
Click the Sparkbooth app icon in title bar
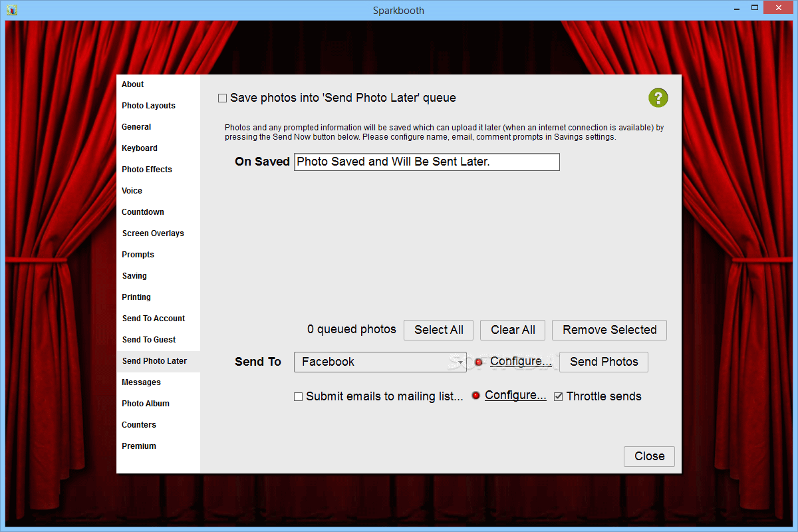11,10
